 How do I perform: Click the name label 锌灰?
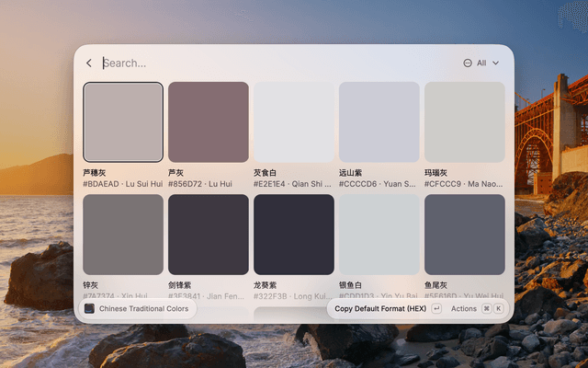(x=90, y=285)
